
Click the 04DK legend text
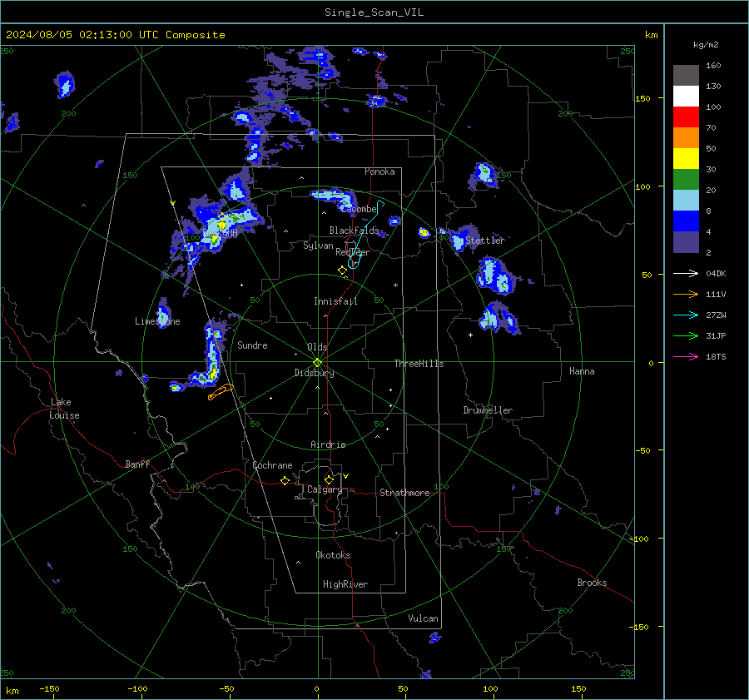(716, 273)
